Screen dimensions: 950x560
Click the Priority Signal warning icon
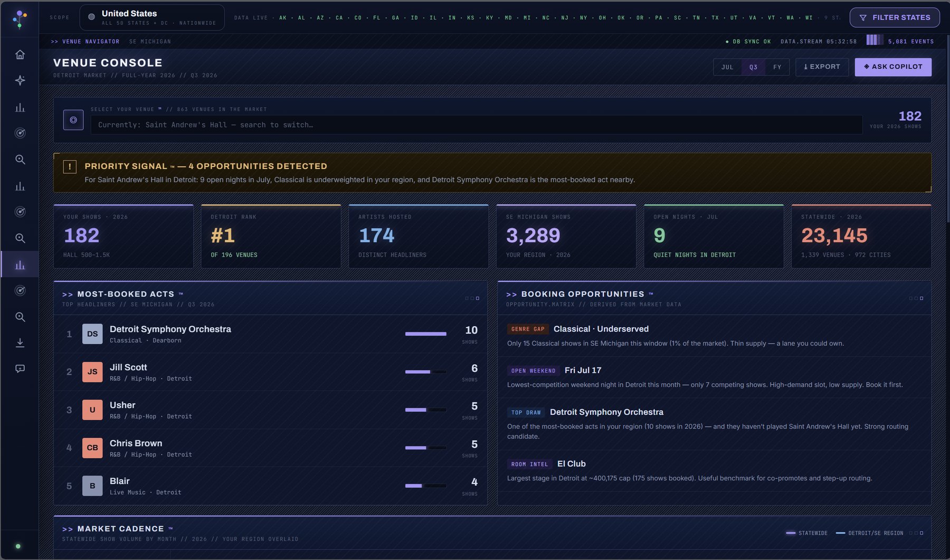[x=70, y=167]
